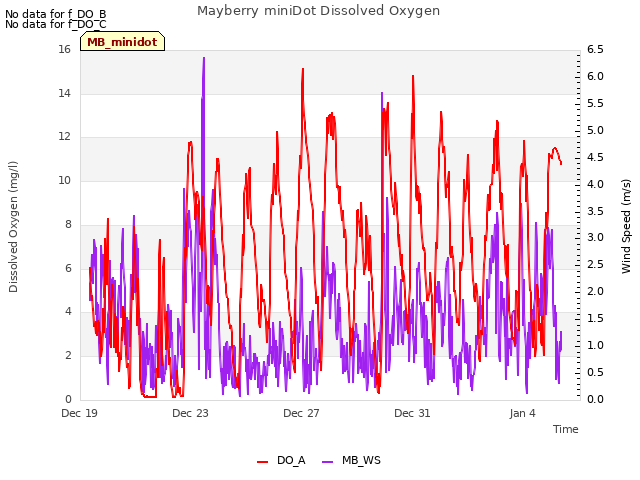Screen dimensions: 640x480
Task: Select the chart title Mayberry miniDot Dissolved Oxygen
Action: point(318,11)
